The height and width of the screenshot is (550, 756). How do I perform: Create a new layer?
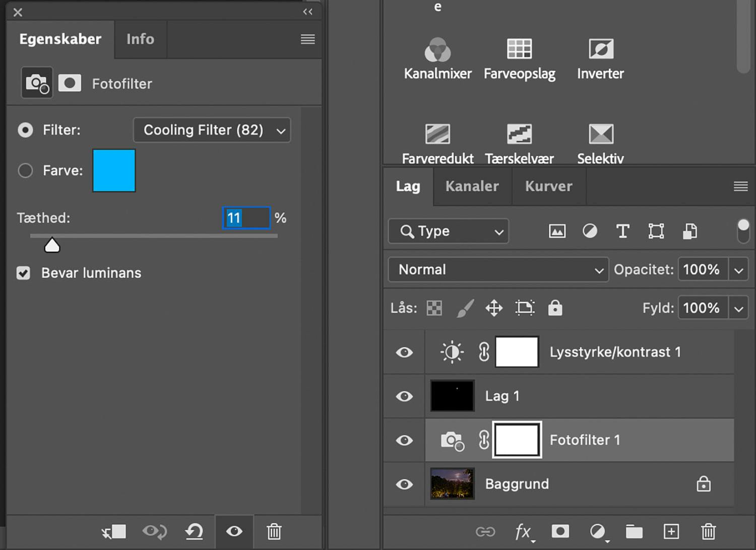(671, 531)
